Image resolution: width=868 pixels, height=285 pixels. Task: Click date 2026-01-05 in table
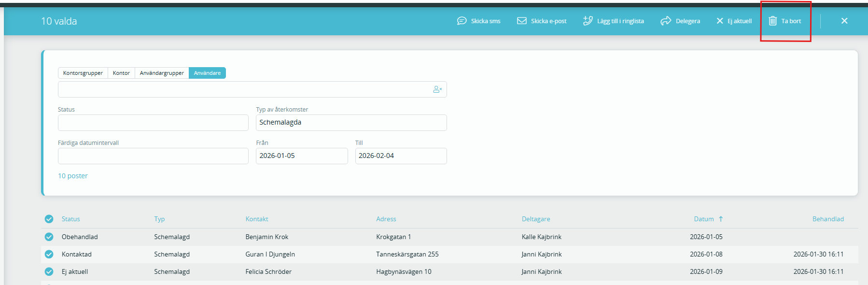pos(706,237)
